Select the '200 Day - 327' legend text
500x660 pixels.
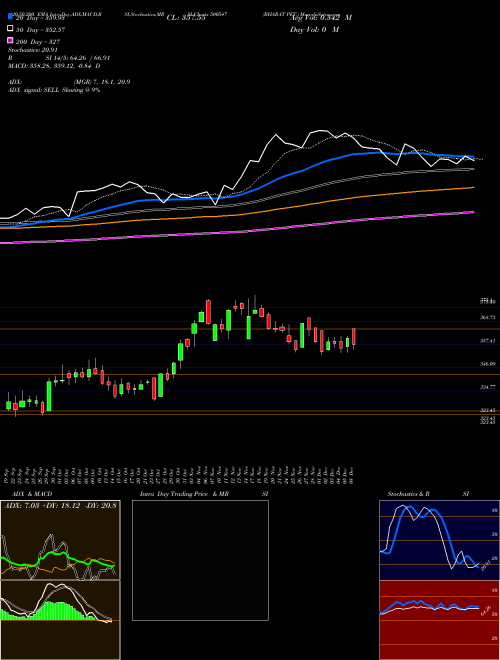pos(37,42)
